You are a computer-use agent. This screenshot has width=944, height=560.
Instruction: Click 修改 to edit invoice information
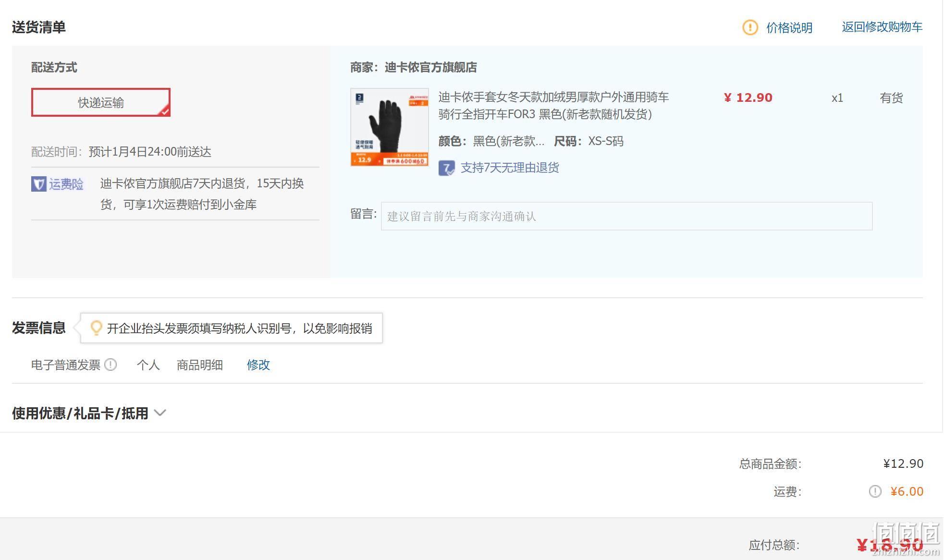pos(258,365)
